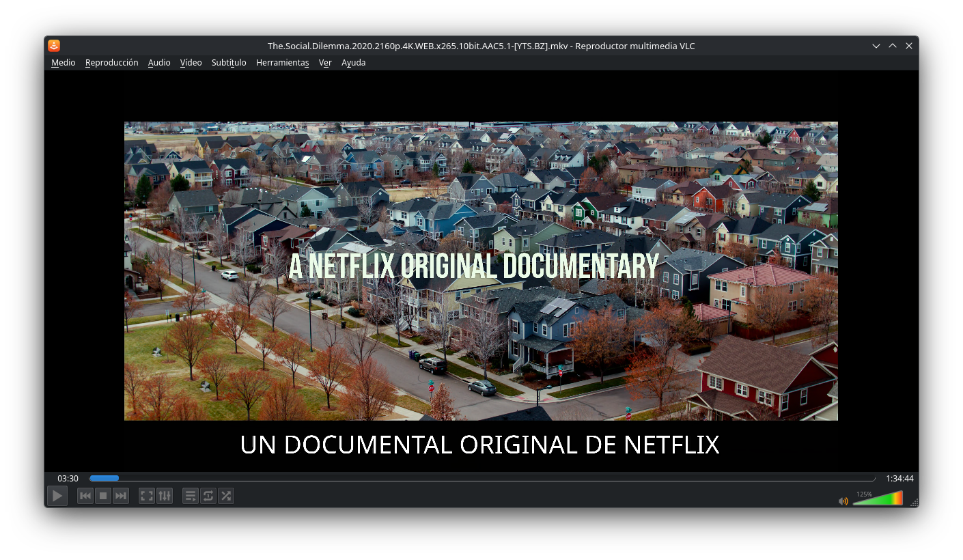This screenshot has height=560, width=963.
Task: Open the Medio menu
Action: (63, 62)
